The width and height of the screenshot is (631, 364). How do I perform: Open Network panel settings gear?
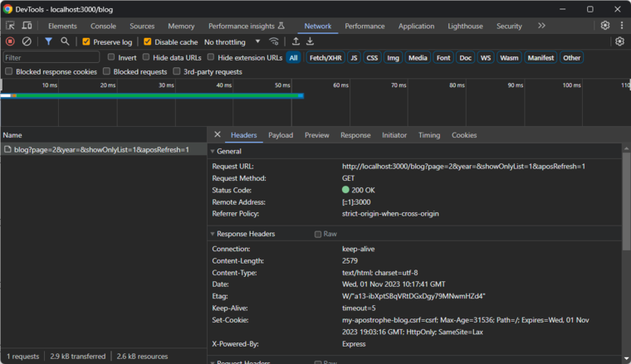point(619,41)
